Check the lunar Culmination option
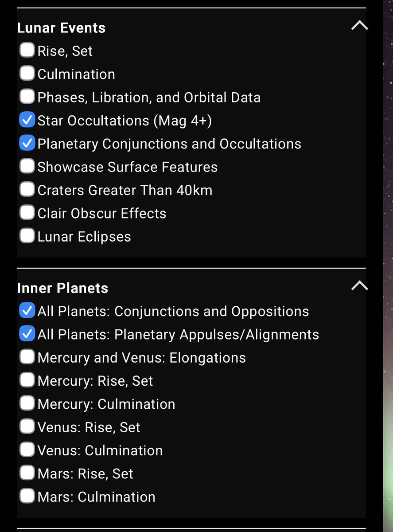 tap(27, 73)
